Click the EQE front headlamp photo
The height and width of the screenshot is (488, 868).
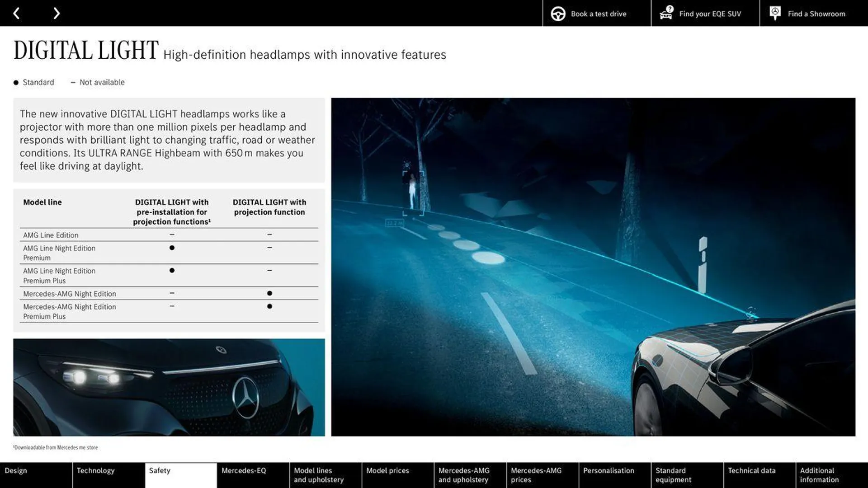[x=169, y=387]
